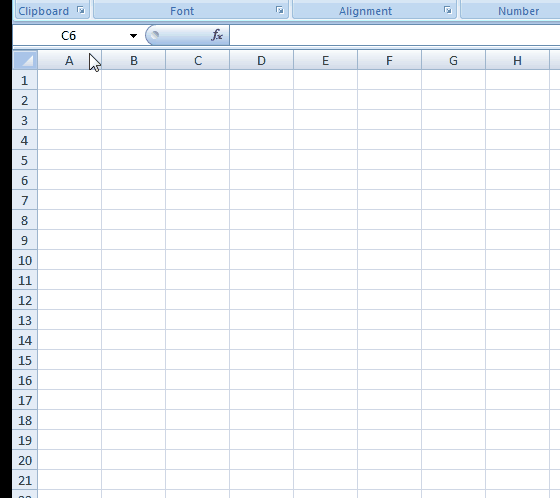Select column H header
This screenshot has height=498, width=560.
[518, 60]
